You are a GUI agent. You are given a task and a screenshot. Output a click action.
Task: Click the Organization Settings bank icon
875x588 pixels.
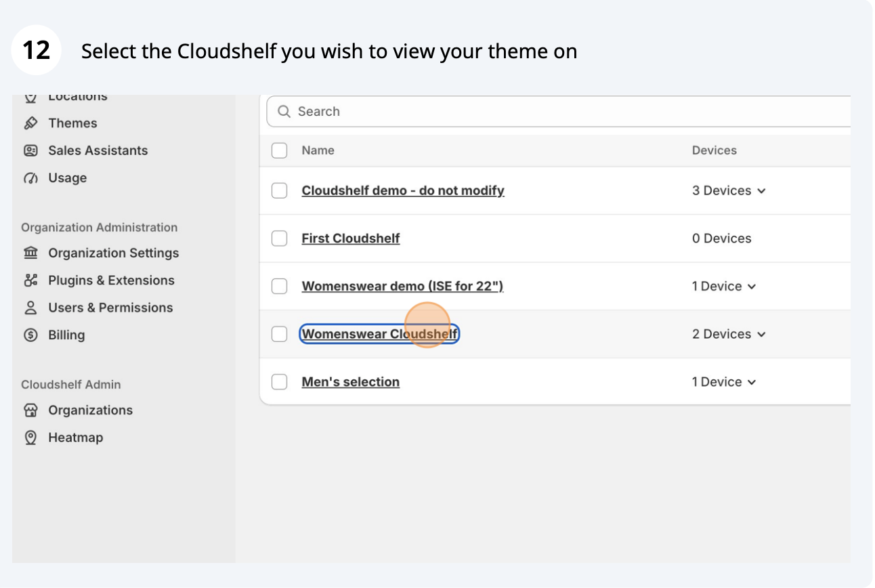coord(30,253)
